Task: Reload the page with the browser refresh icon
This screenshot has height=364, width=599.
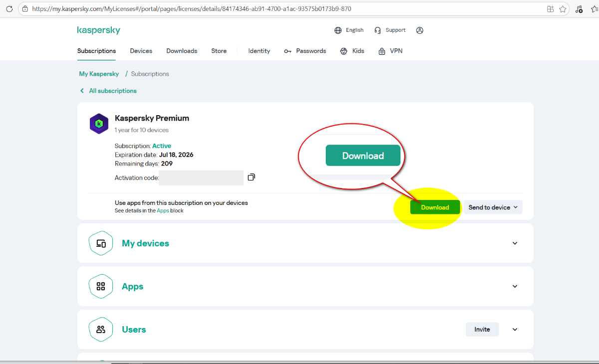Action: click(x=9, y=9)
